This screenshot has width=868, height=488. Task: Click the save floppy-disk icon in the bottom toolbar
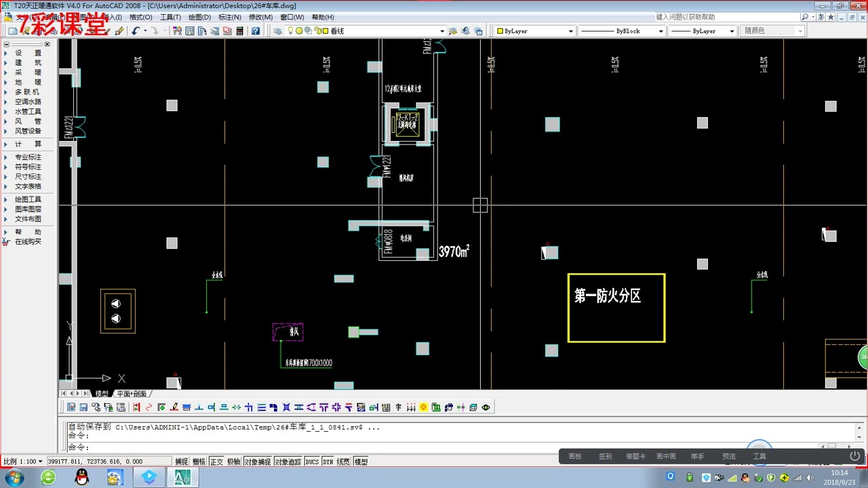click(x=83, y=407)
